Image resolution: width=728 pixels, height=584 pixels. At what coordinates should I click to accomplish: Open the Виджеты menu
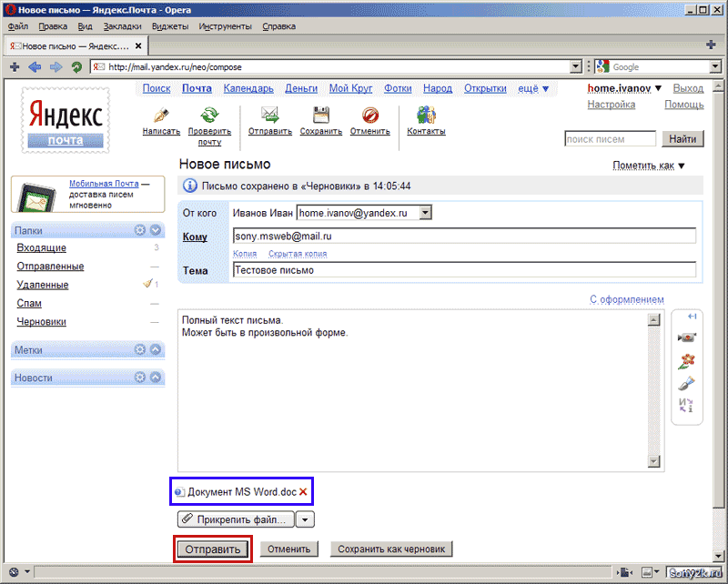[x=170, y=26]
